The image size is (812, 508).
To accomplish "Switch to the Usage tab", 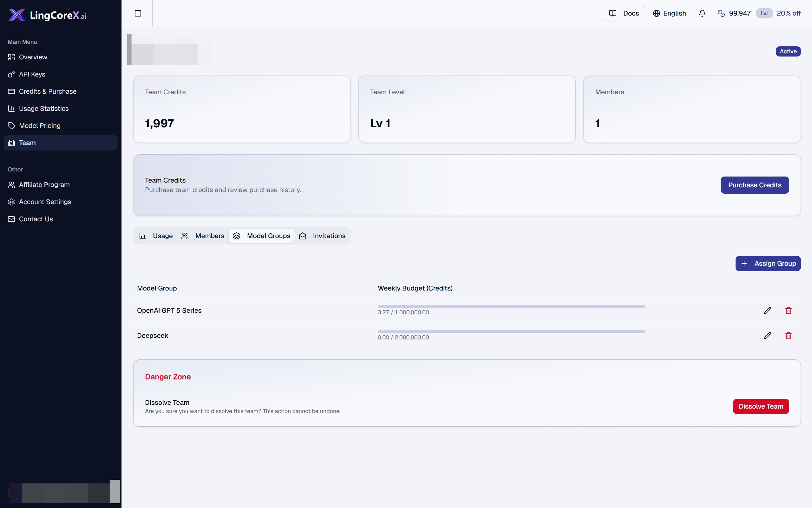I will (156, 236).
